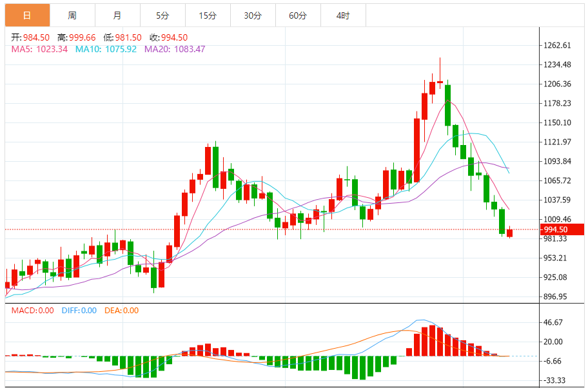The image size is (588, 388).
Task: Click the latest red candlestick at 994.50
Action: click(509, 233)
